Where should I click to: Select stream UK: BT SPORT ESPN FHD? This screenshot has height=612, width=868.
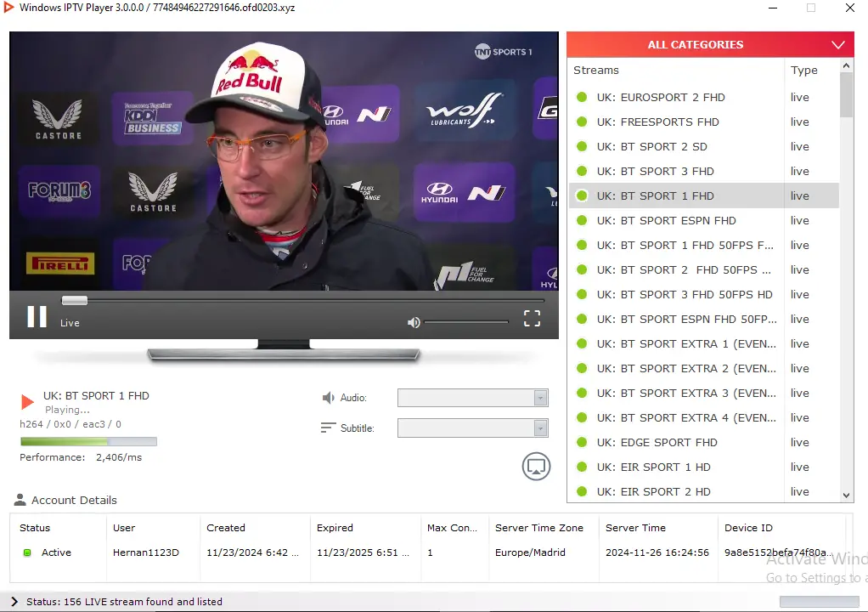[703, 220]
